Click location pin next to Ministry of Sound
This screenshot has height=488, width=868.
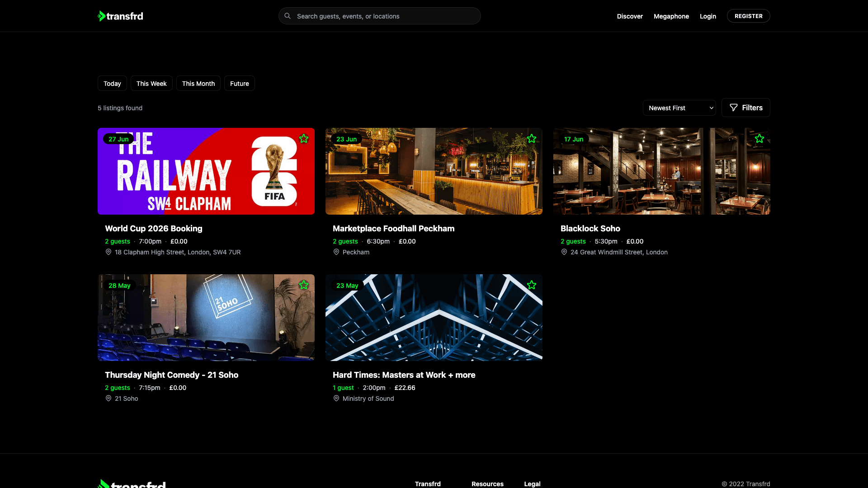(x=336, y=399)
